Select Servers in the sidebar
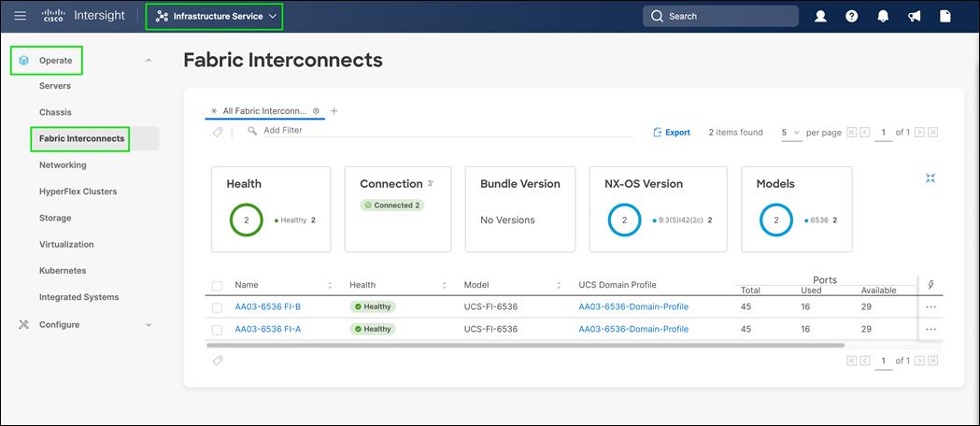This screenshot has width=980, height=426. 55,86
